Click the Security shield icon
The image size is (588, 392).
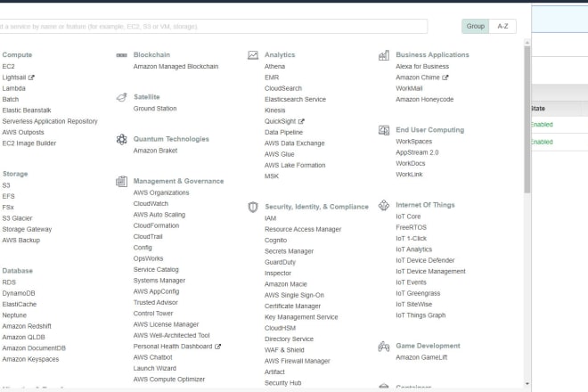click(x=253, y=207)
